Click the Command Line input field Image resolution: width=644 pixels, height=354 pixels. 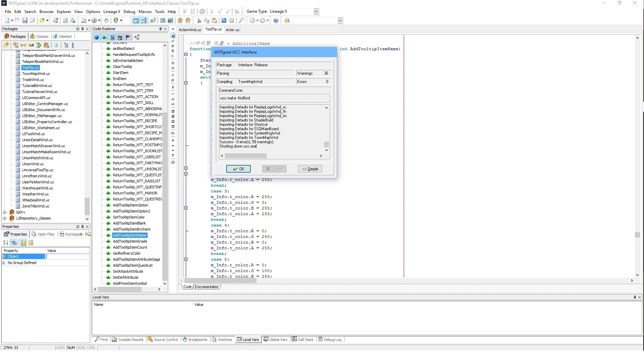click(x=274, y=98)
